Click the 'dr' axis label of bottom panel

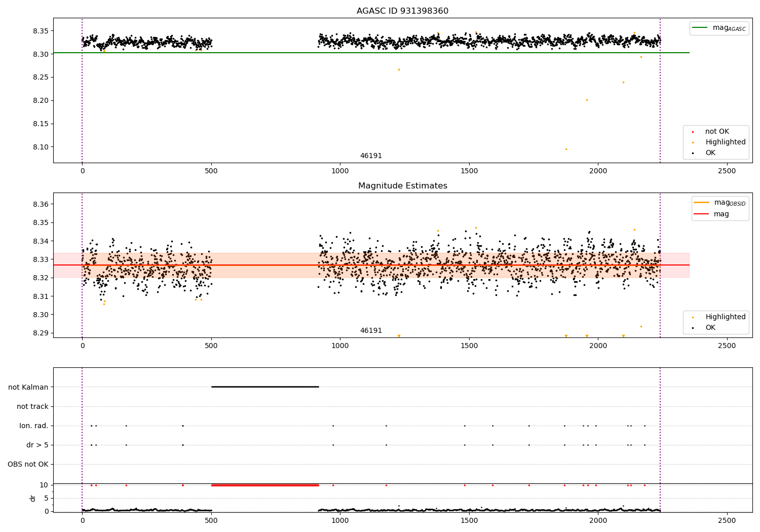(33, 498)
